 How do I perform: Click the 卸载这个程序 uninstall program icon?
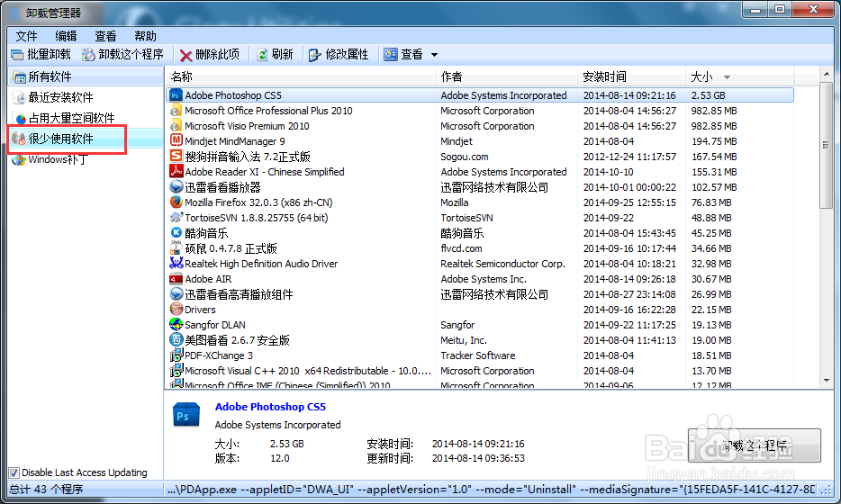pos(88,55)
